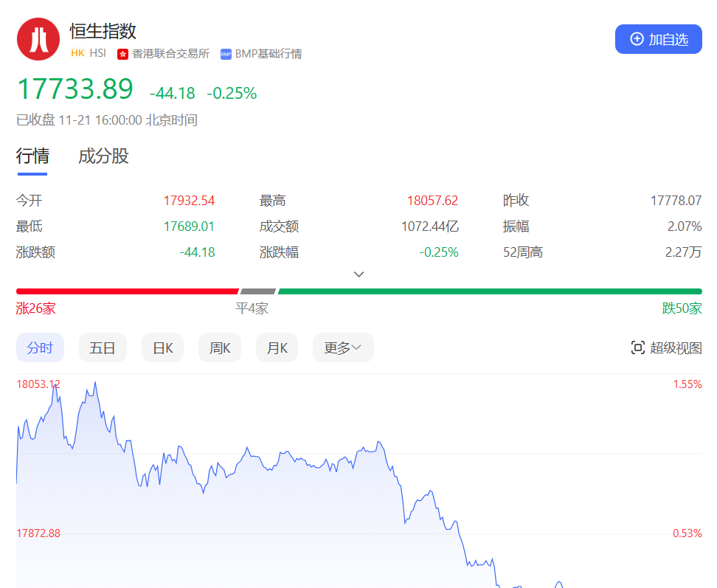Click the 1.55% chart axis label
The height and width of the screenshot is (588, 717).
tap(687, 384)
